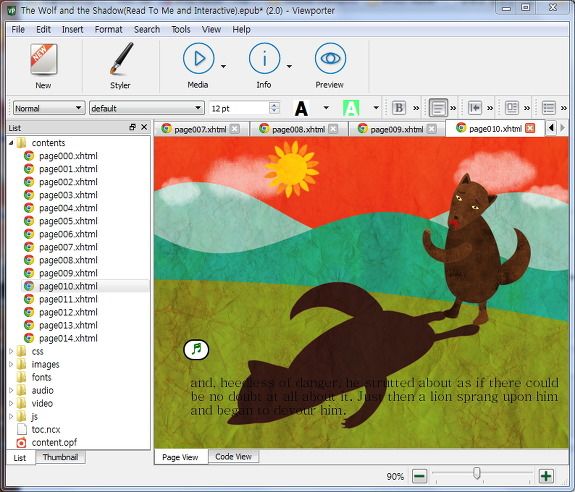Screen dimensions: 575x492
Task: Click the bullet list toolbar icon
Action: click(549, 108)
